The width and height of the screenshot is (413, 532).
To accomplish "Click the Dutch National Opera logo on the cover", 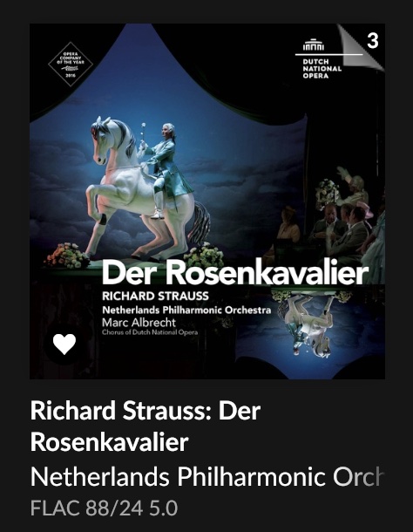I will coord(319,58).
